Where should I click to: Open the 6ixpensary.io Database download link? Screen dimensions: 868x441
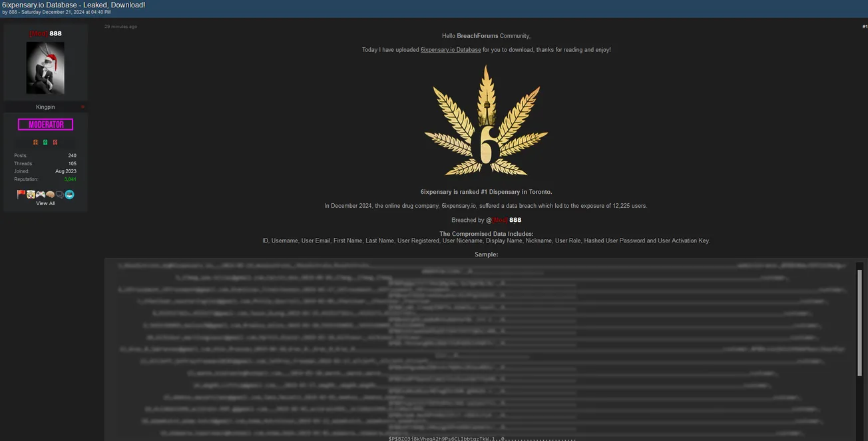(x=451, y=49)
